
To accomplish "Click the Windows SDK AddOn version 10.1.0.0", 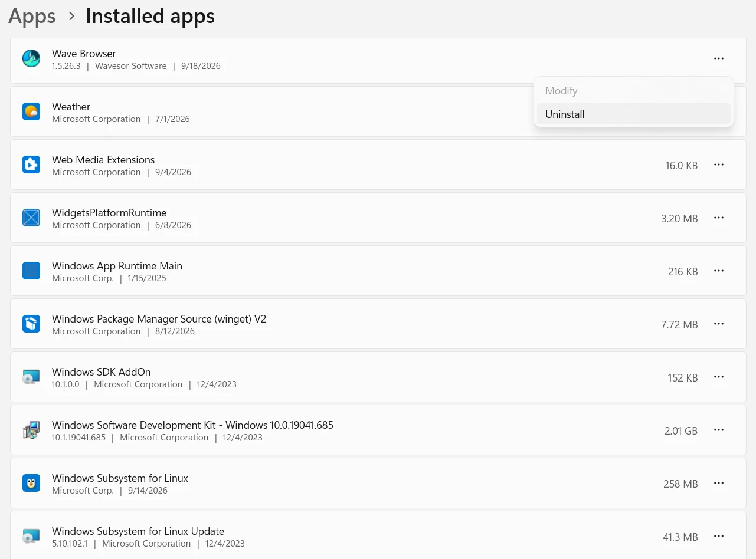I will tap(66, 384).
